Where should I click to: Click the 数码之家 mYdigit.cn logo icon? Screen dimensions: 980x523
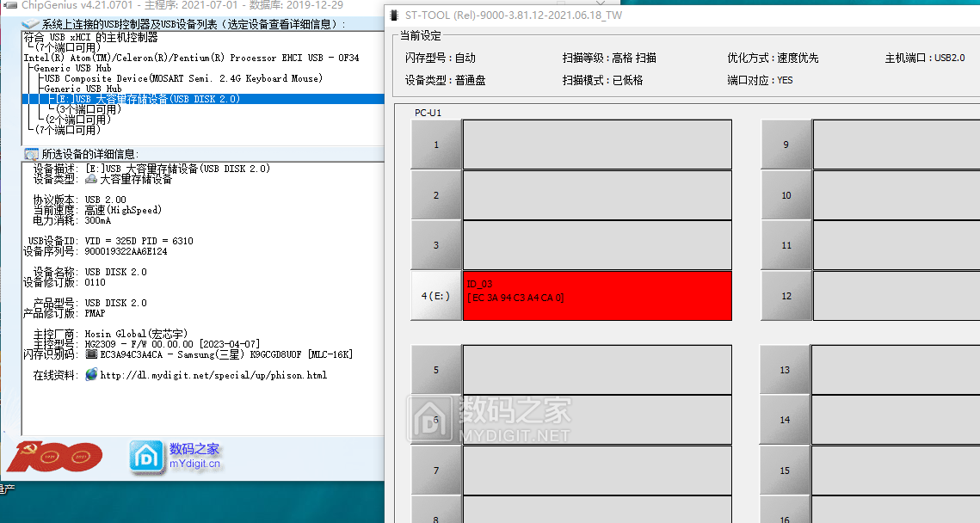(147, 454)
